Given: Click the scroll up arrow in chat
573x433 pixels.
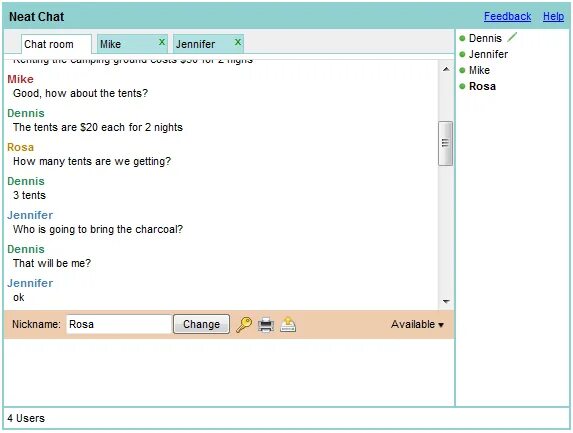Looking at the screenshot, I should click(x=446, y=69).
